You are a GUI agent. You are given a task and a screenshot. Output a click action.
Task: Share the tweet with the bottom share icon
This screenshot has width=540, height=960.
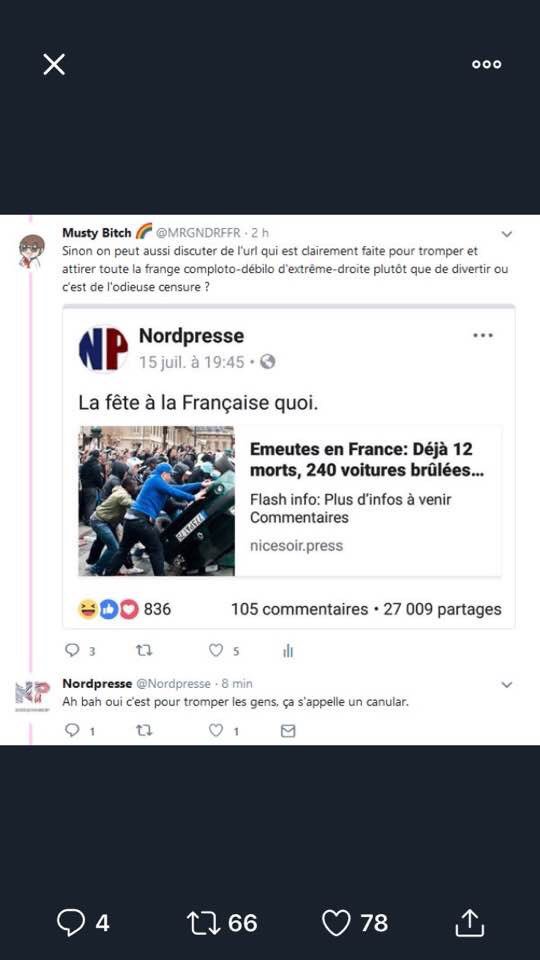pyautogui.click(x=470, y=922)
